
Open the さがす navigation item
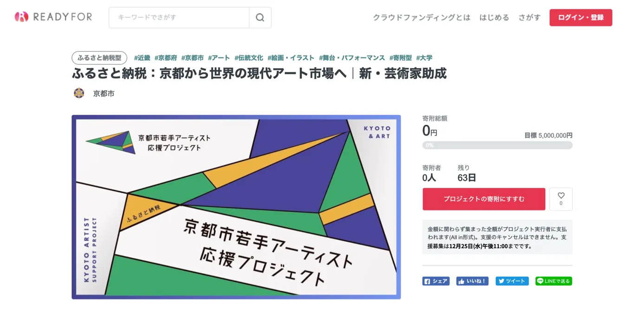tap(529, 18)
